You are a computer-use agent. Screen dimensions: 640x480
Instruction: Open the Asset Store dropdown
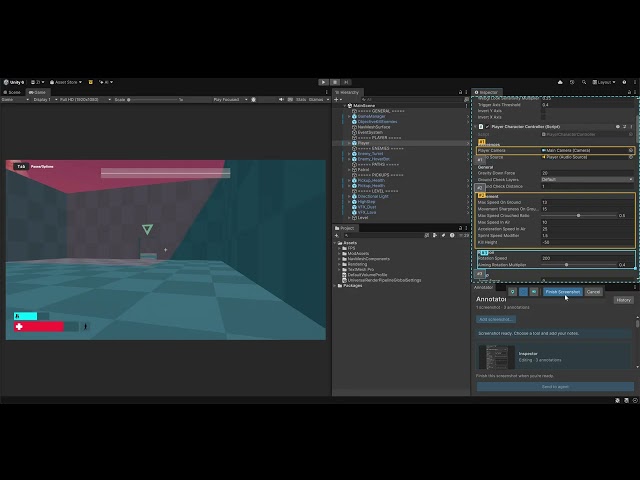(66, 82)
